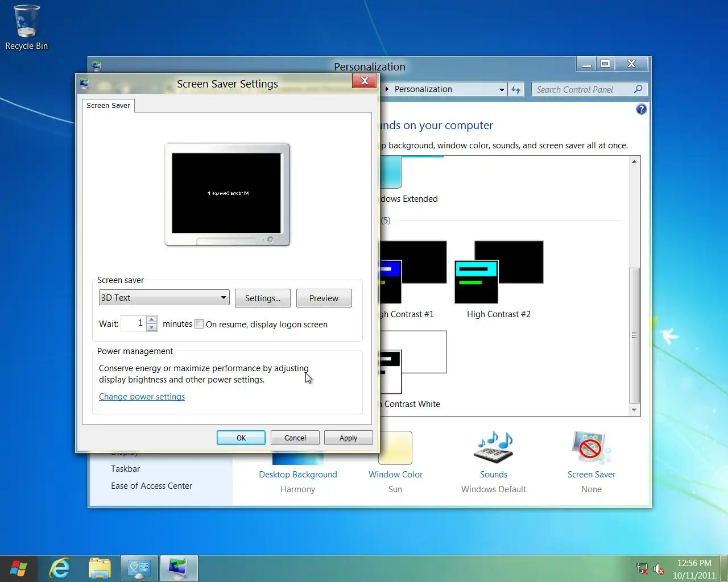Click the Sounds music notes icon

click(x=494, y=447)
